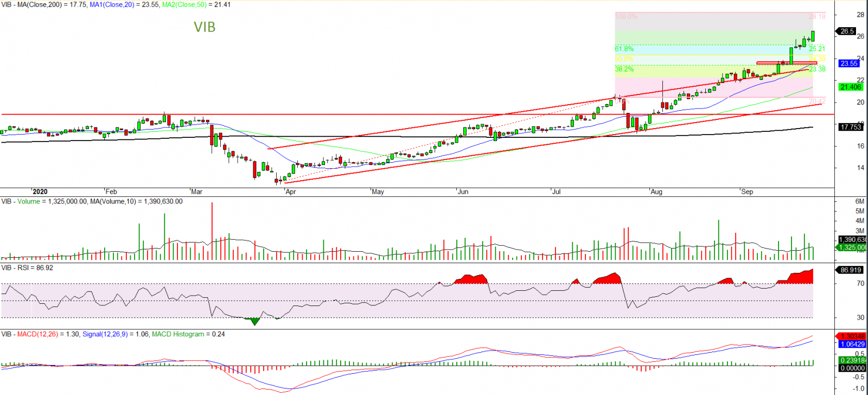Screen dimensions: 868x395
Task: Click the RSI 70 level label
Action: [x=860, y=283]
